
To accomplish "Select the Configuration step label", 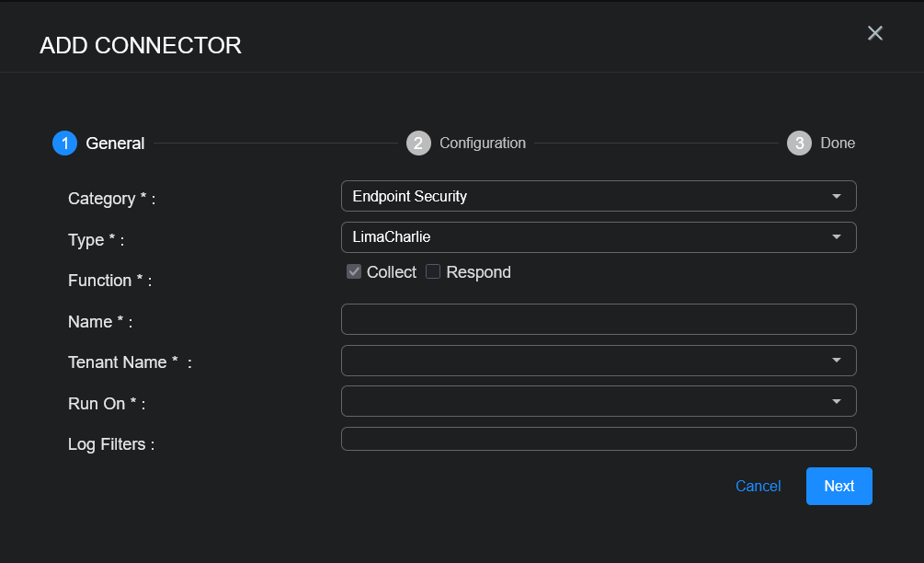I will point(483,144).
